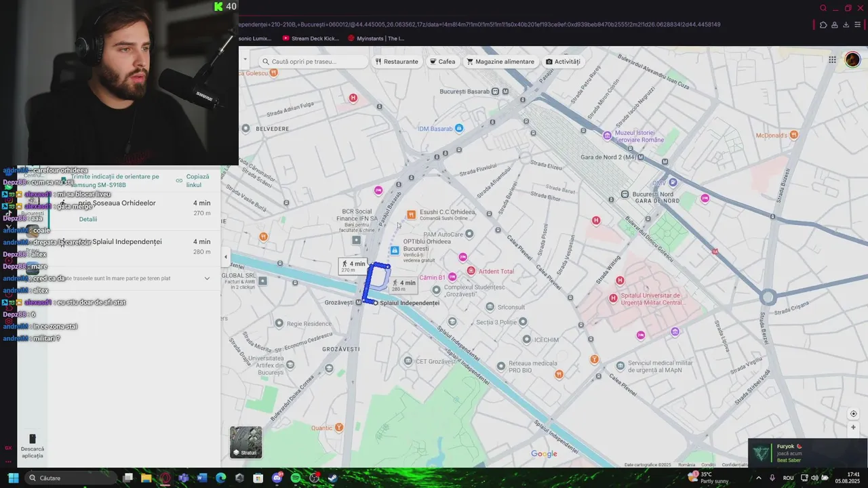Focus the Caută opriri pe traseu search field
The width and height of the screenshot is (868, 488).
313,62
